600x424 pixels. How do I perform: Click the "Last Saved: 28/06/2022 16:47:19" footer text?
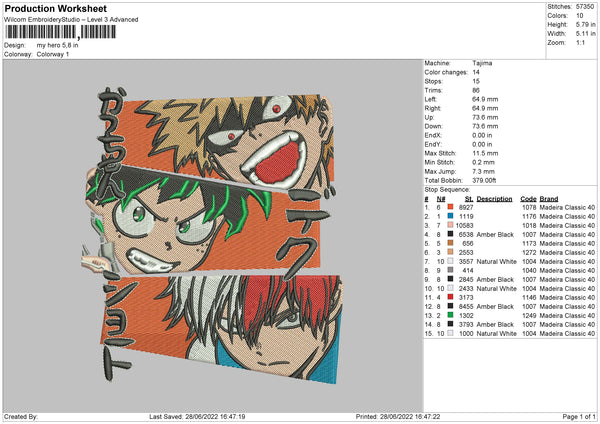(197, 416)
